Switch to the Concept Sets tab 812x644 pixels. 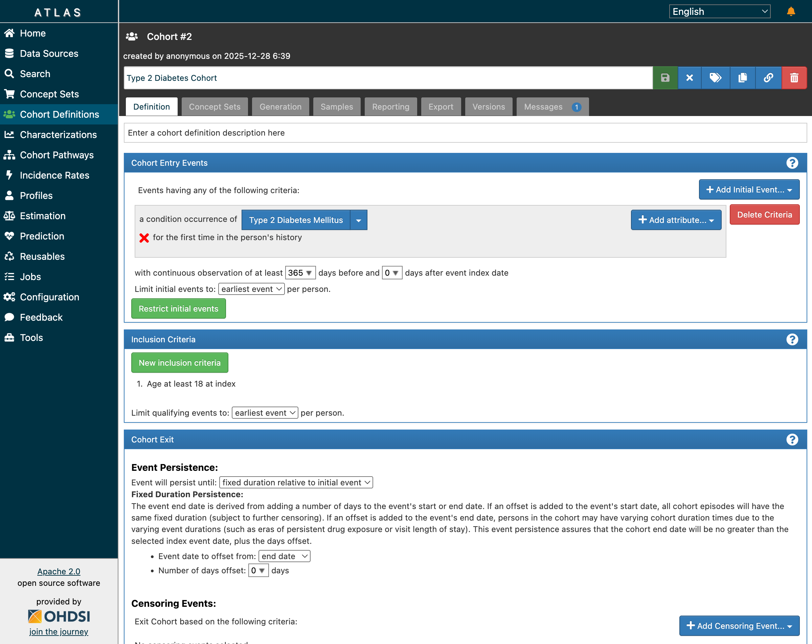[x=214, y=107]
